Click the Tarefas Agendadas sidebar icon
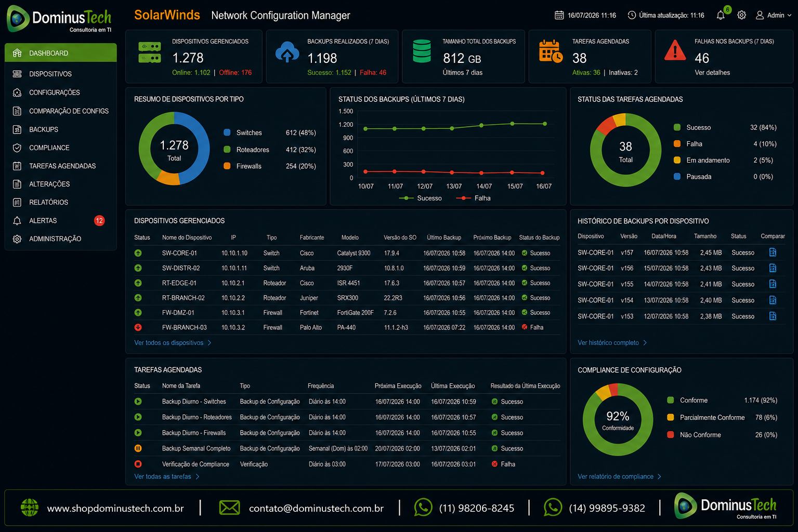 [x=17, y=166]
